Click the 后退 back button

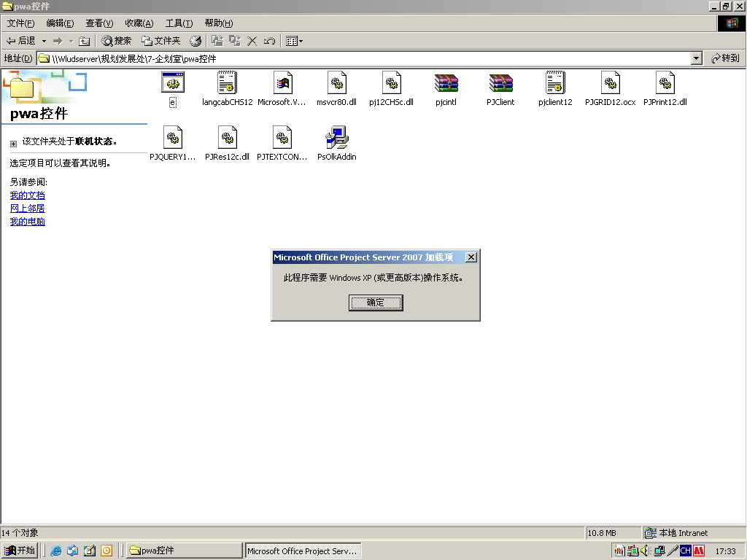click(x=21, y=41)
